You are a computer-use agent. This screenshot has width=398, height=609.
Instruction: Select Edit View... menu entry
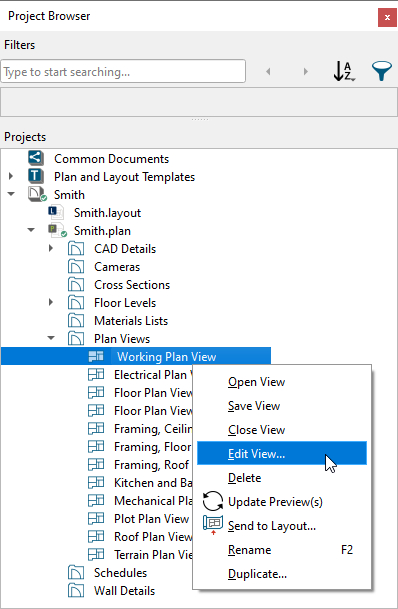pos(282,453)
